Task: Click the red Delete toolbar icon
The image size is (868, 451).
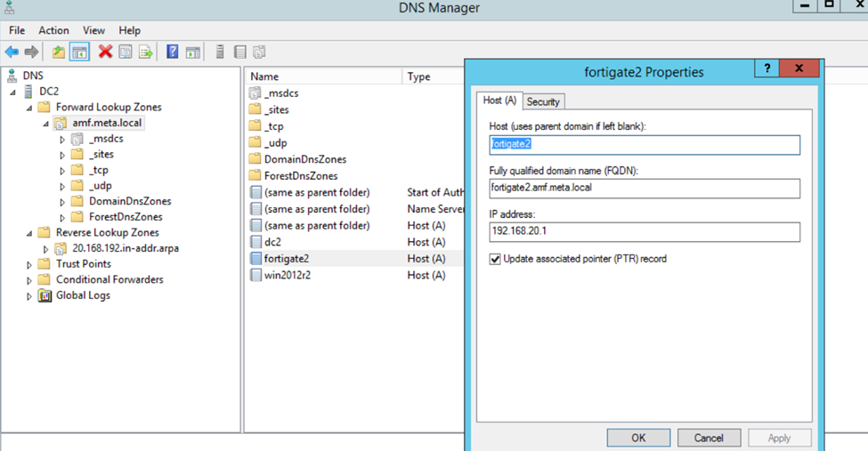Action: click(x=105, y=52)
